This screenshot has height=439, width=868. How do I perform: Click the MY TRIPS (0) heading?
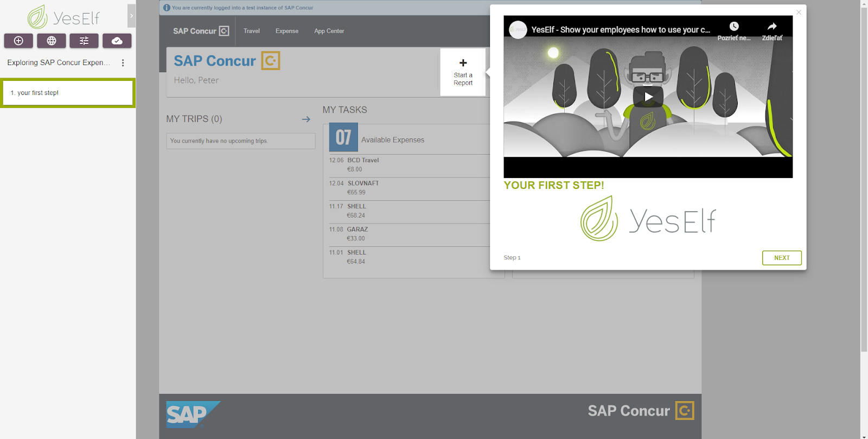pos(194,119)
